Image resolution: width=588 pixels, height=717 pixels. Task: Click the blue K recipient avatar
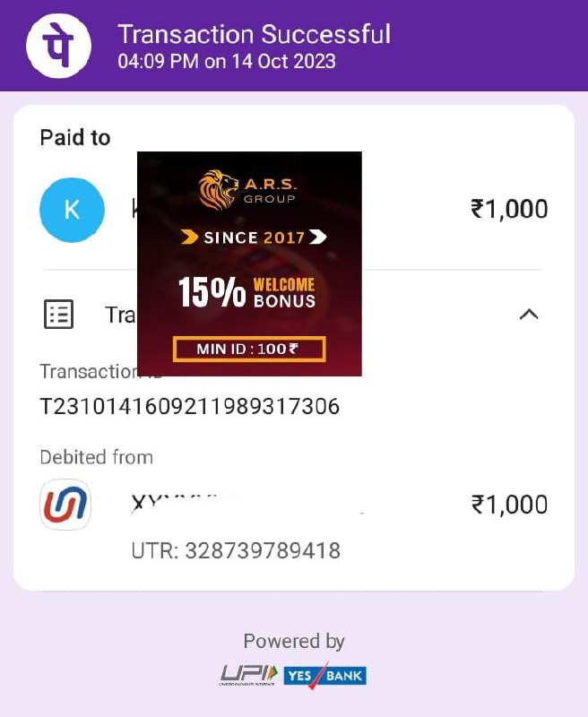point(73,210)
